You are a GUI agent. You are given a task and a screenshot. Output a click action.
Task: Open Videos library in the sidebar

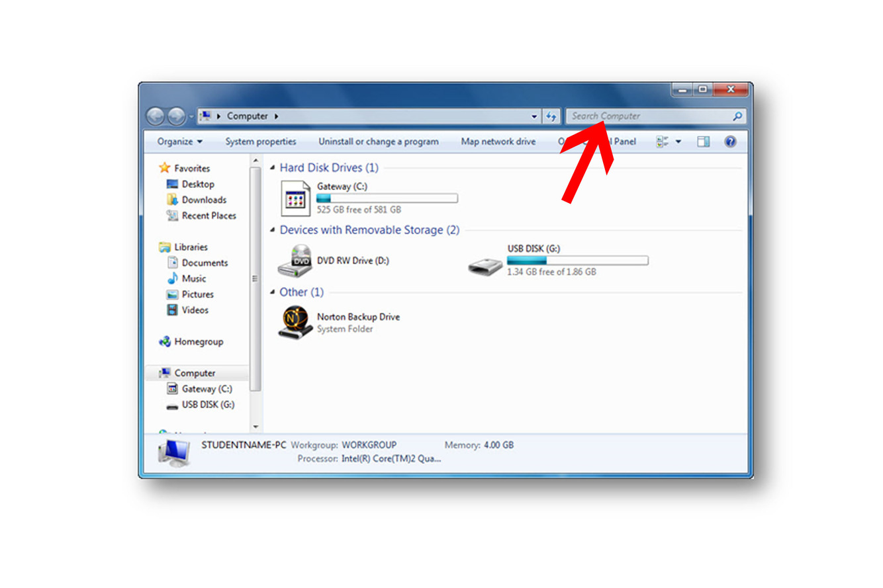pyautogui.click(x=195, y=310)
